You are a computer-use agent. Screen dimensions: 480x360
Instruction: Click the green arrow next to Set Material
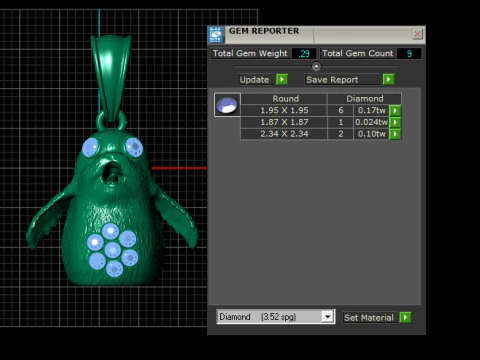click(405, 317)
